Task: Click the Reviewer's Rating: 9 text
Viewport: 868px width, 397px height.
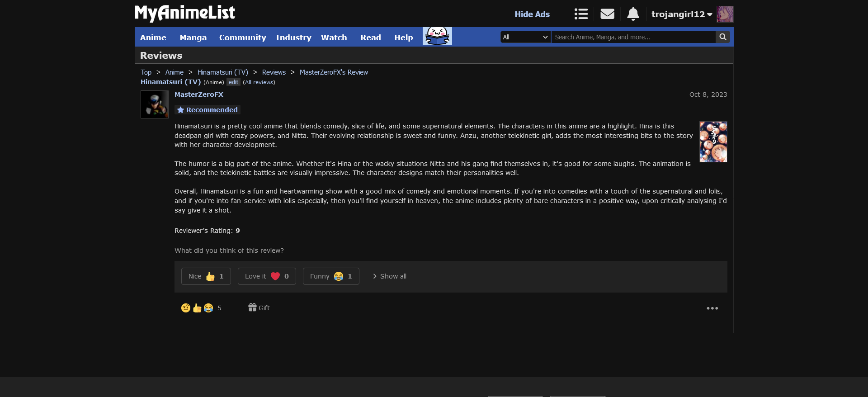Action: 207,231
